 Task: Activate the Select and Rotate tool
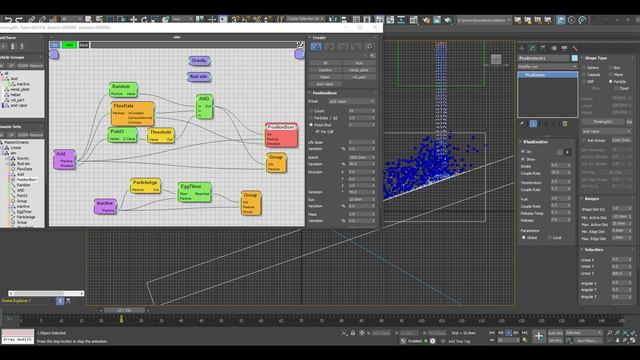click(x=144, y=19)
